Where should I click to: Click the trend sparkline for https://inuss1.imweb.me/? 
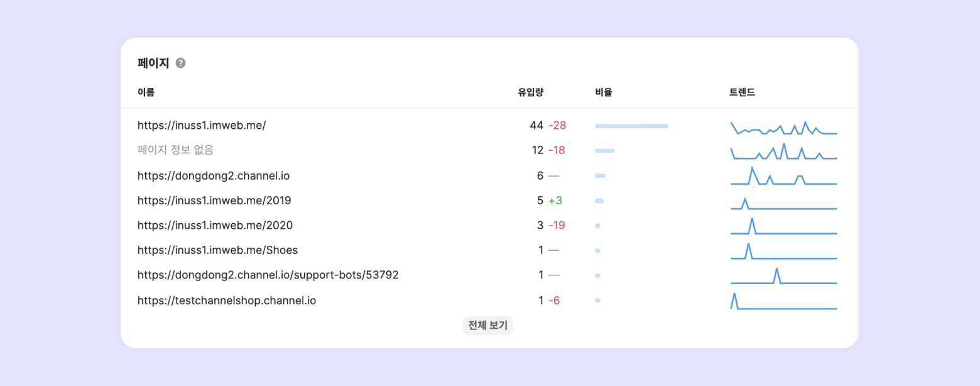click(x=783, y=126)
